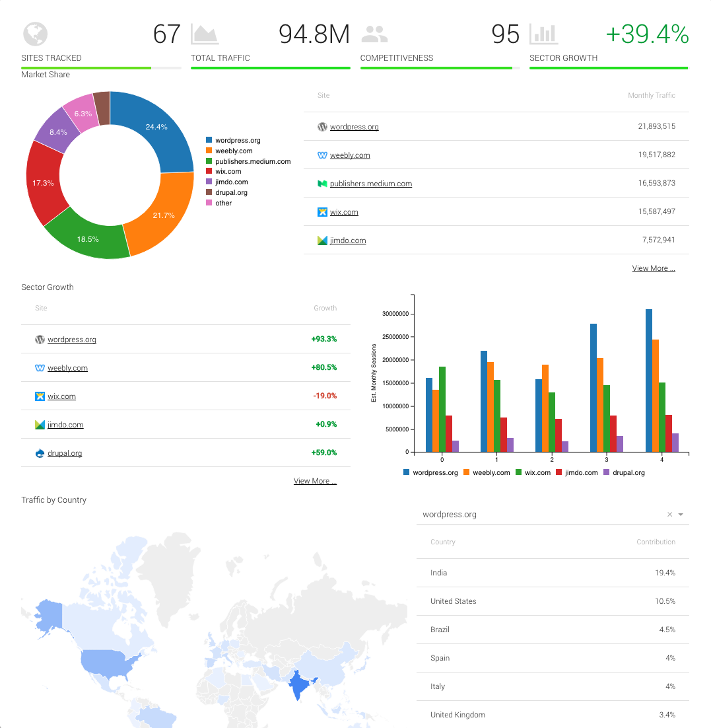Click the Weebly icon next to weebly.com
The height and width of the screenshot is (728, 711).
pos(322,155)
